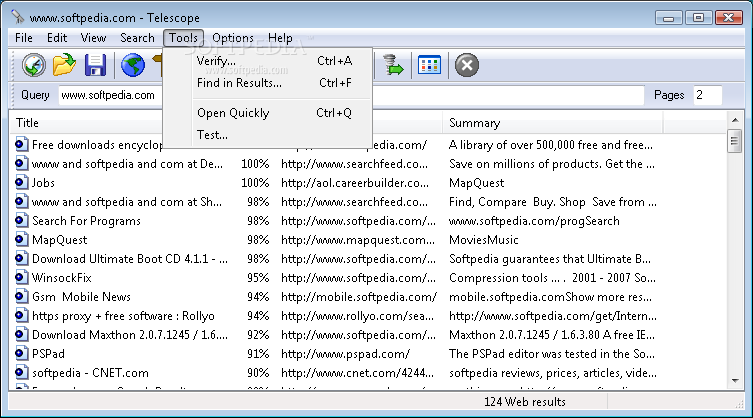Click the Pages number field
Image resolution: width=753 pixels, height=418 pixels.
(x=707, y=95)
